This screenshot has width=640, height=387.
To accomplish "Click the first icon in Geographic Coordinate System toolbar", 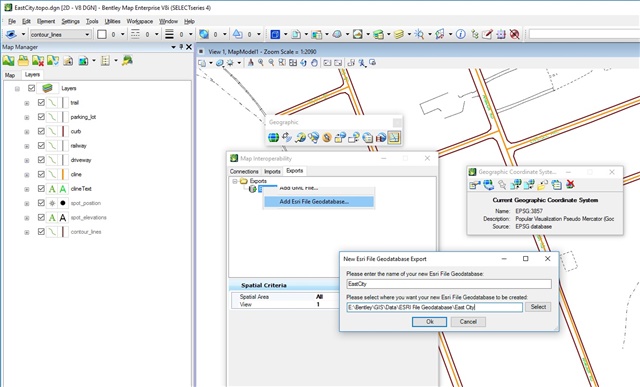I will coord(474,185).
